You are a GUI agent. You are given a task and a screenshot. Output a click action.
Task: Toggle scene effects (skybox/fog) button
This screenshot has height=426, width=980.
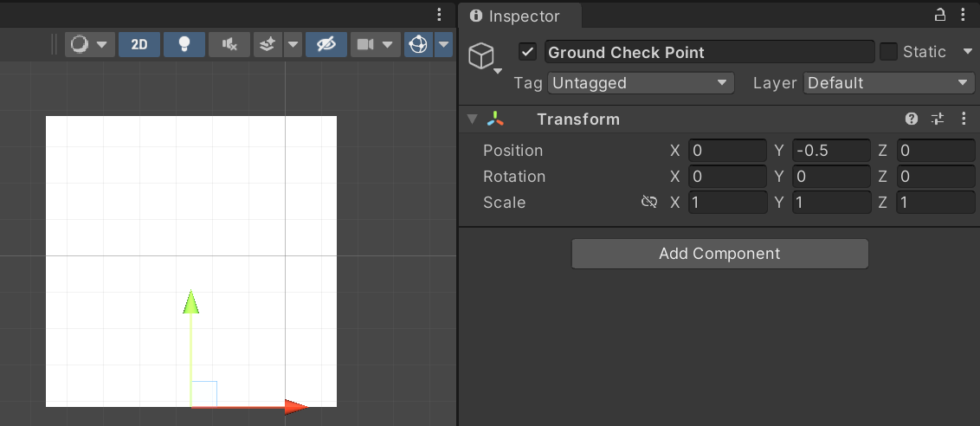click(x=268, y=44)
